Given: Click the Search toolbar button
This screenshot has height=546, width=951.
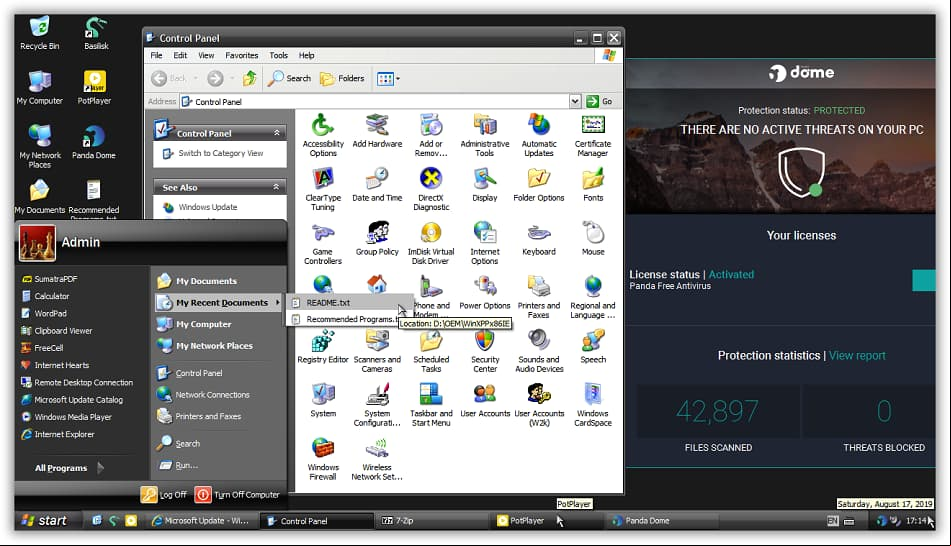Looking at the screenshot, I should pyautogui.click(x=289, y=78).
